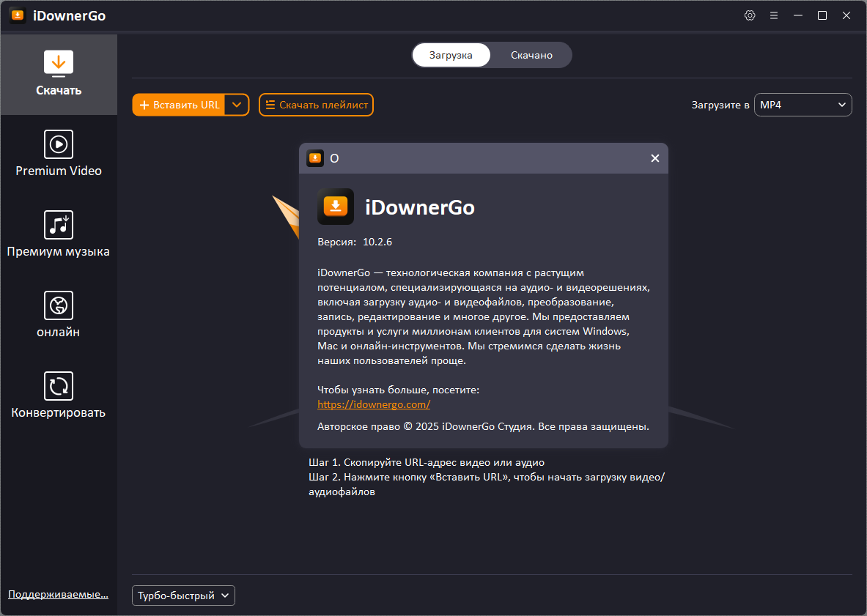Switch to the Скачано tab
Image resolution: width=867 pixels, height=616 pixels.
pos(531,55)
